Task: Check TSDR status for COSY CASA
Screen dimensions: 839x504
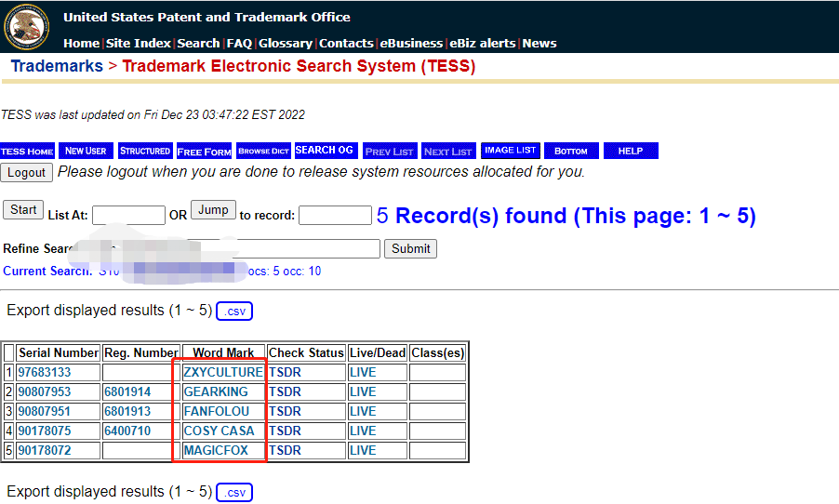Action: [285, 431]
